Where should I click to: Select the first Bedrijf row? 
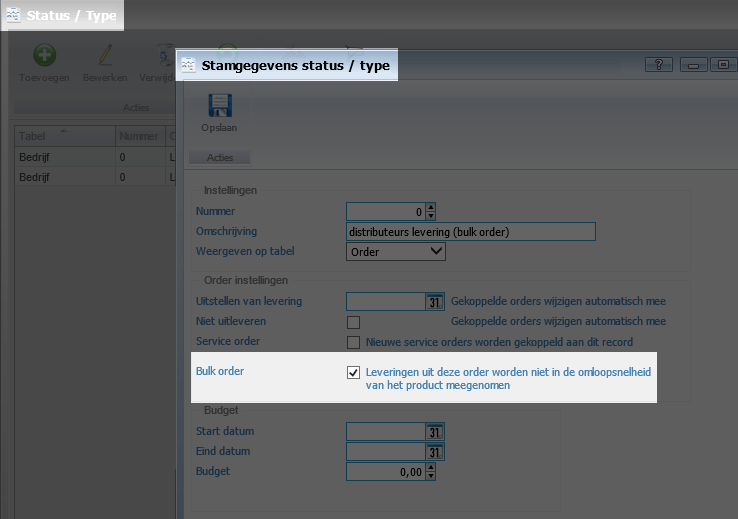(60, 157)
